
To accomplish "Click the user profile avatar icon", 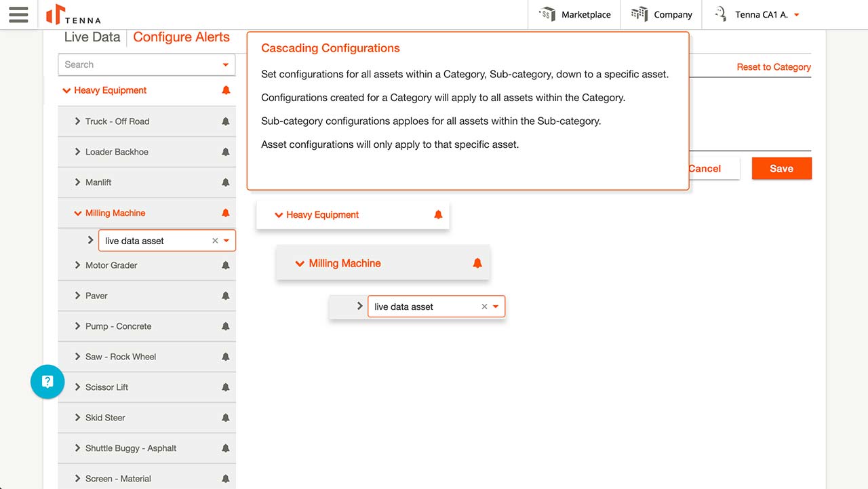I will point(721,14).
